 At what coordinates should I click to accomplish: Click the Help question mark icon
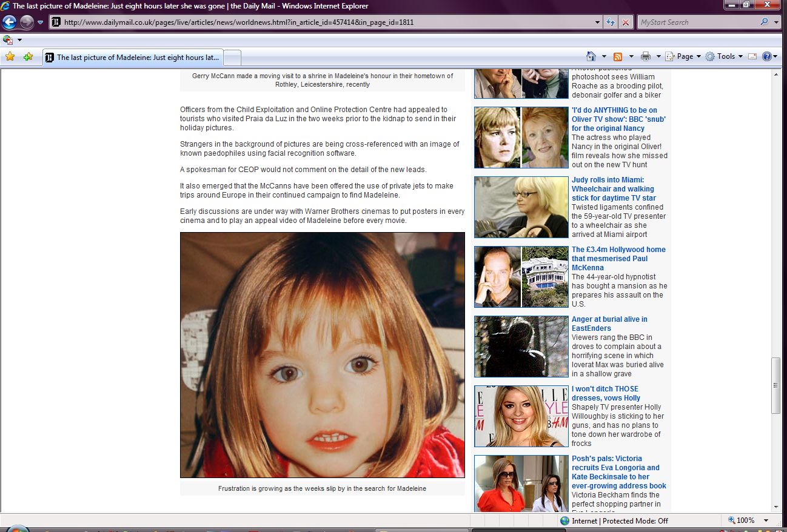pos(766,56)
